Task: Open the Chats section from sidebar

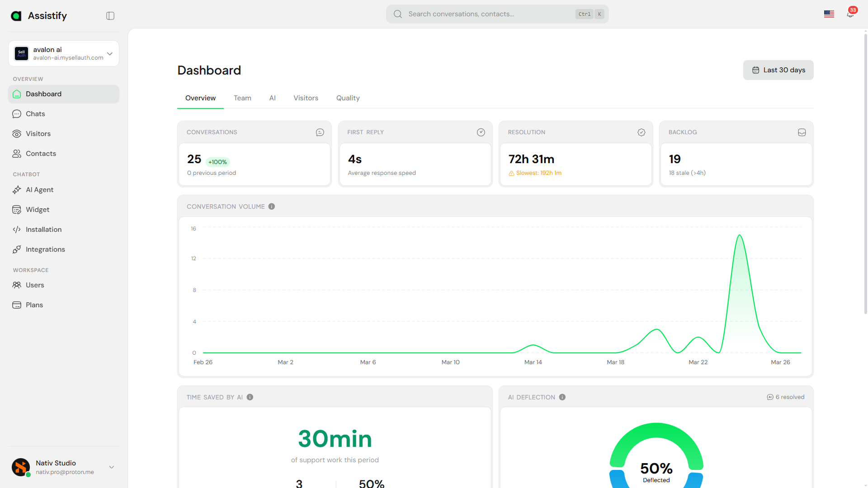Action: click(x=35, y=113)
